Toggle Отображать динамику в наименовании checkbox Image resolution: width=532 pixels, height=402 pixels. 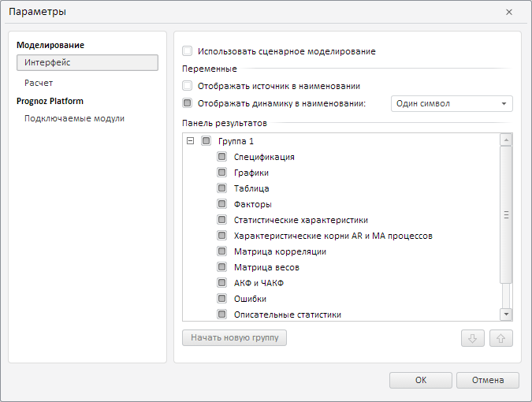(188, 103)
